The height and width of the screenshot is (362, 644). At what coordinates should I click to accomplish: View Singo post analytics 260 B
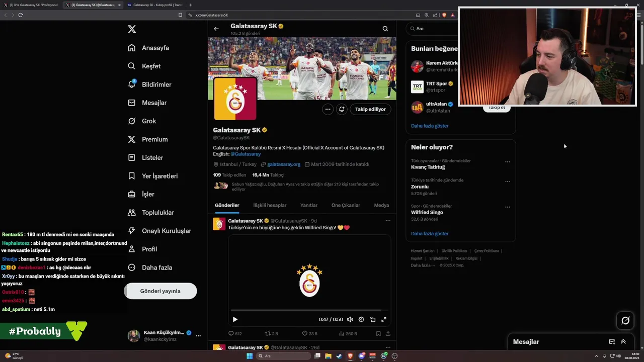pos(348,333)
